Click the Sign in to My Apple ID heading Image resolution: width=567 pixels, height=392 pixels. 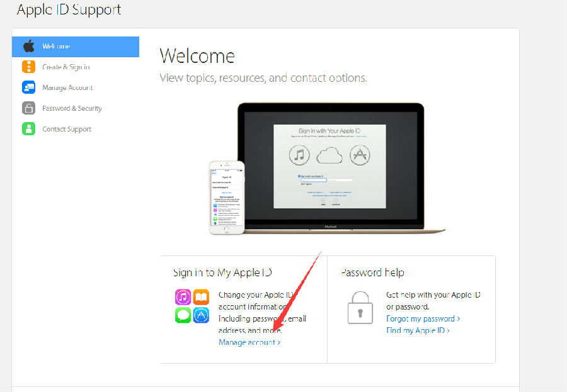(222, 272)
